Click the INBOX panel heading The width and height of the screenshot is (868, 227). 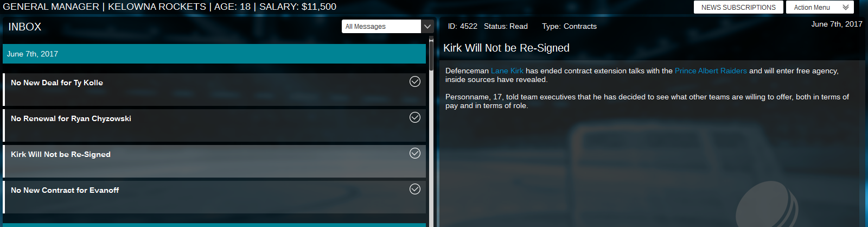pos(24,27)
